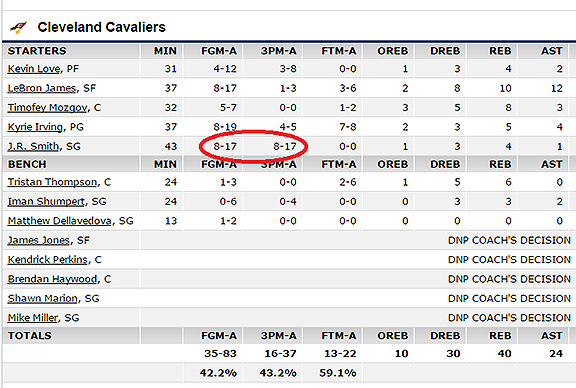Open Matthew Dellavedova profile link
This screenshot has width=576, height=388.
point(60,221)
